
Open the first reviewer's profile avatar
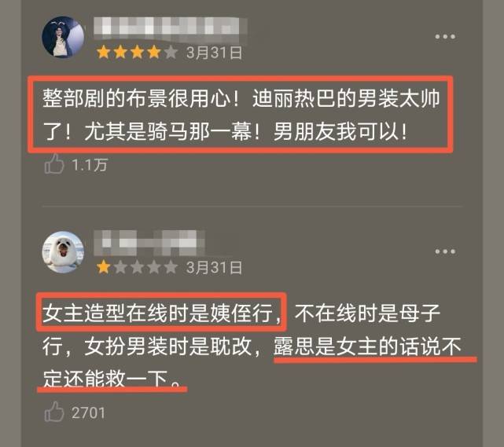click(64, 37)
